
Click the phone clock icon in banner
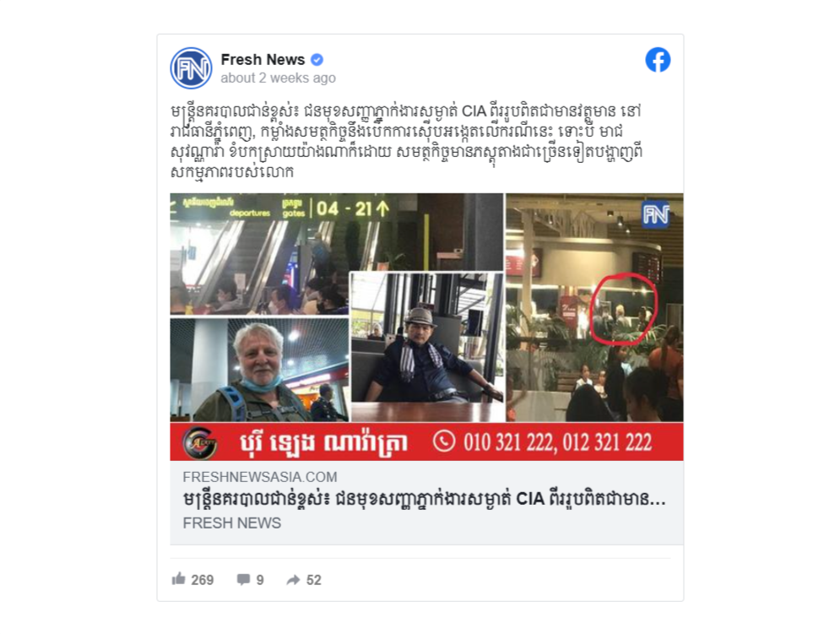(x=444, y=442)
